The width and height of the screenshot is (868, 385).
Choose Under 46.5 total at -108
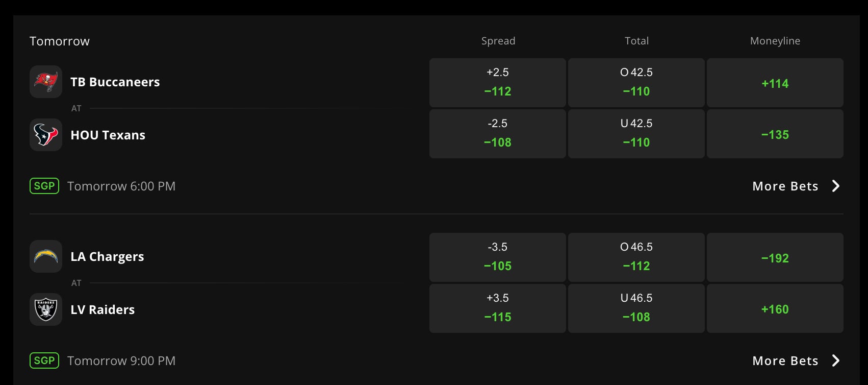(x=636, y=308)
